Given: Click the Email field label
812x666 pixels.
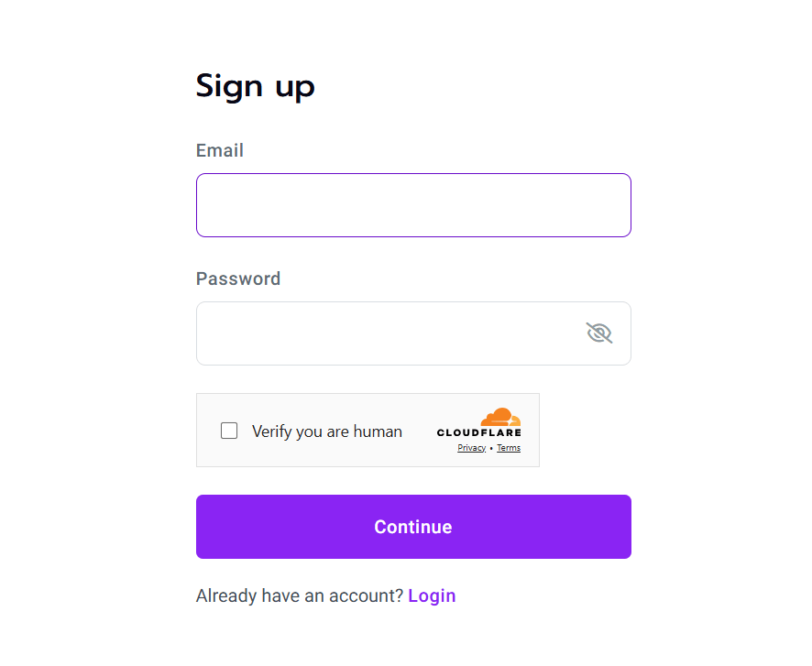Looking at the screenshot, I should point(220,150).
